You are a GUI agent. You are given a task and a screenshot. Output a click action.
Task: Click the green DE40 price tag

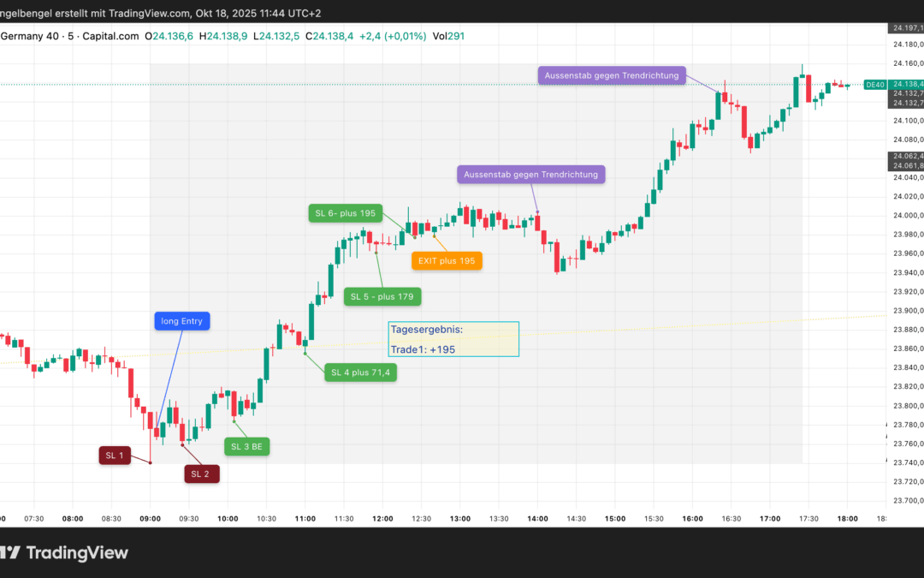[874, 85]
